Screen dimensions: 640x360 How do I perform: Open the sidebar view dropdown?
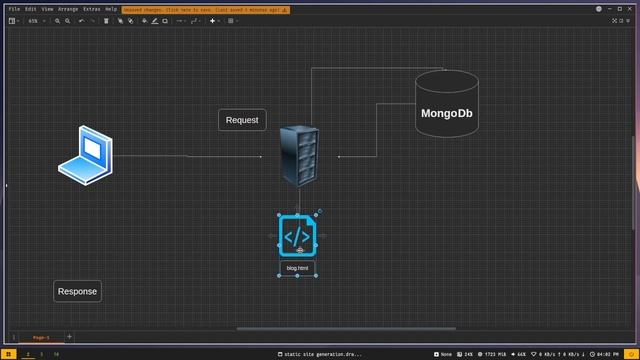[14, 21]
